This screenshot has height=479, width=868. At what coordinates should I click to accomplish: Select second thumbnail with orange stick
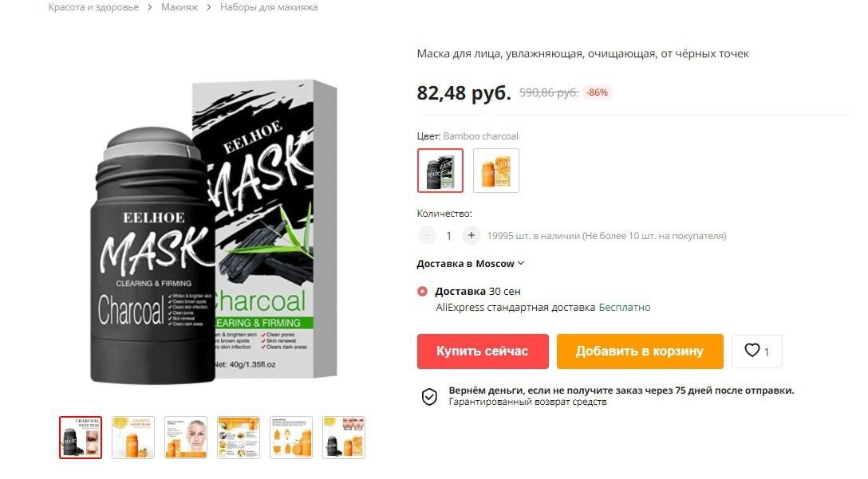point(133,438)
